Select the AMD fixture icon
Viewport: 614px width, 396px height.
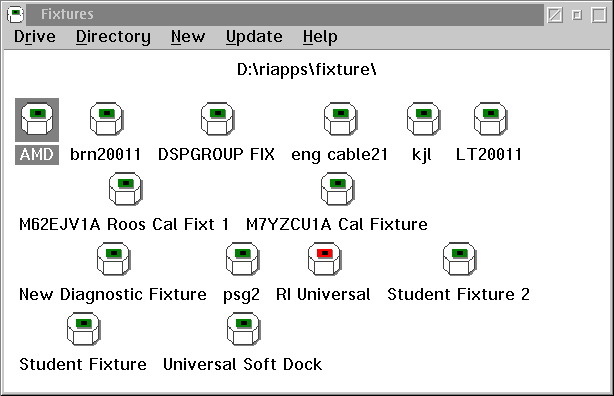click(37, 119)
